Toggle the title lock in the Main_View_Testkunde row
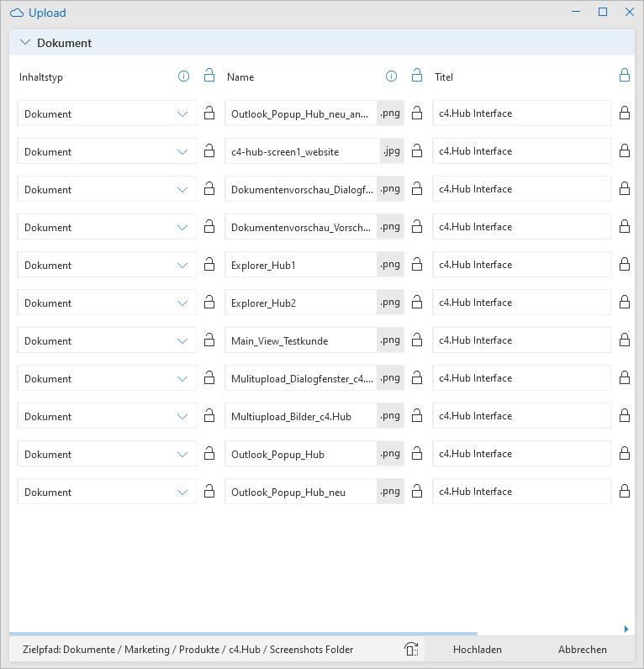Image resolution: width=644 pixels, height=669 pixels. [625, 340]
